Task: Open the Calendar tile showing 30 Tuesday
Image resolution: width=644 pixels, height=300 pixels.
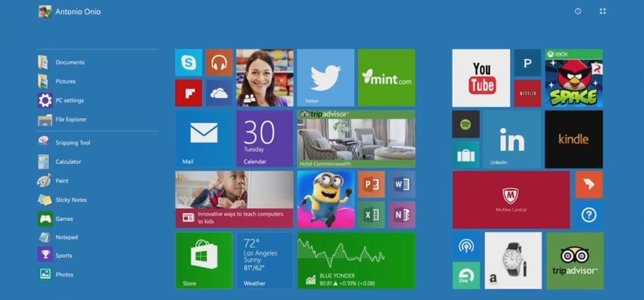Action: click(264, 139)
